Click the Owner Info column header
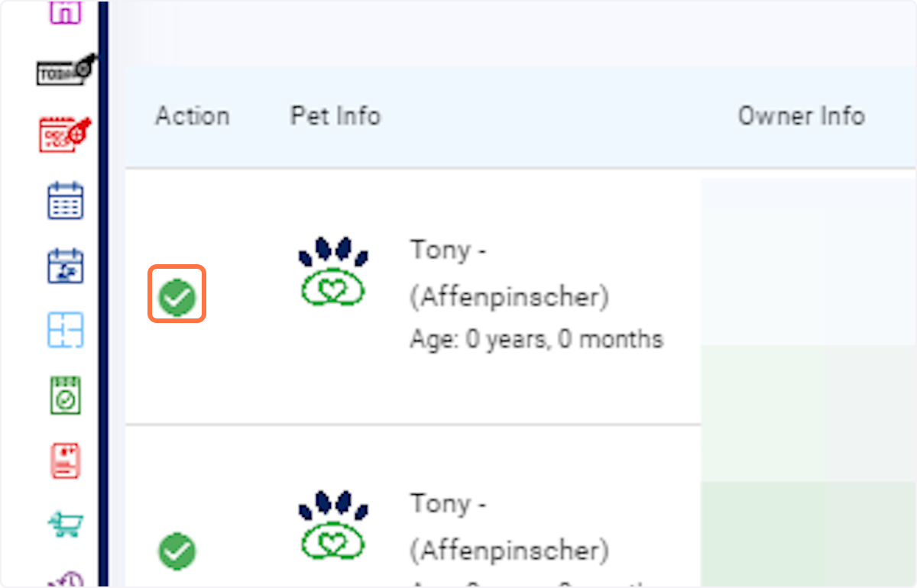 (801, 115)
